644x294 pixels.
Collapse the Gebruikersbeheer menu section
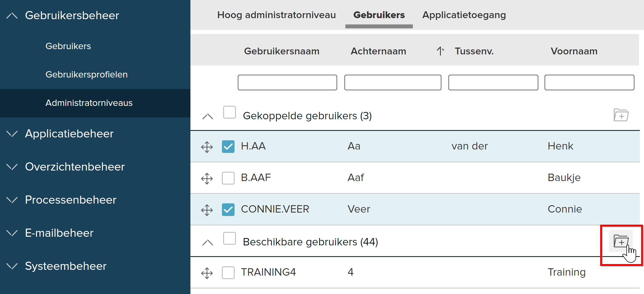tap(12, 16)
